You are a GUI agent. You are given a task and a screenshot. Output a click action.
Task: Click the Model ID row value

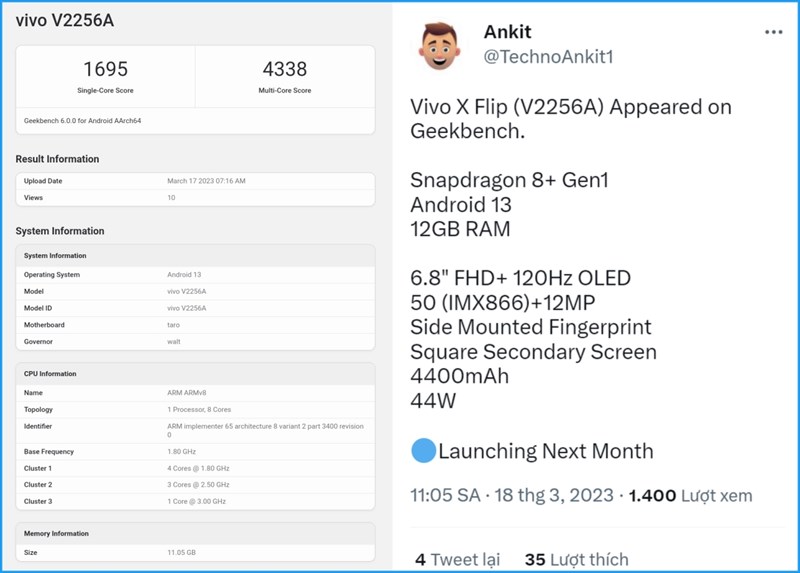pos(187,308)
